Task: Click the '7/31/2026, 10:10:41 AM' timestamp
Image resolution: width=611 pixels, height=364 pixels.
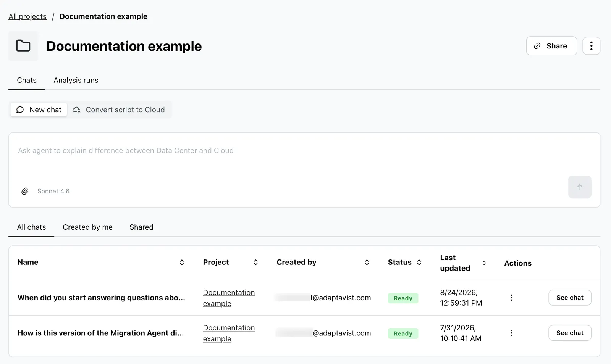Action: 461,333
